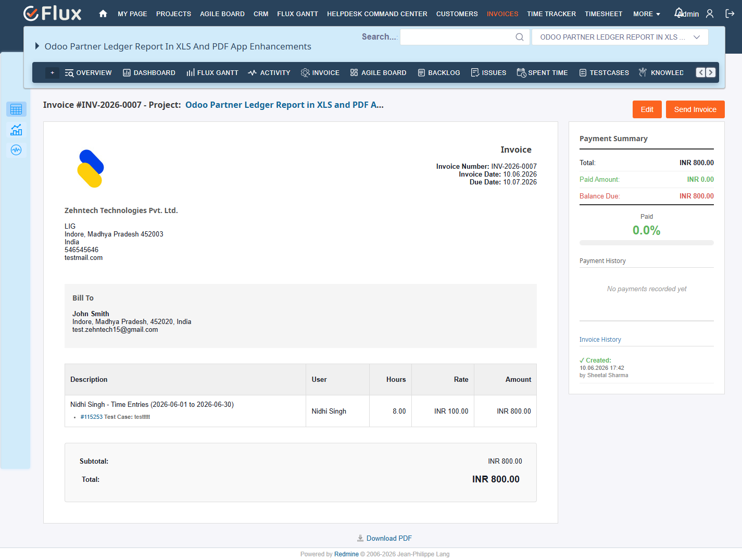Click the Send Invoice button
The width and height of the screenshot is (742, 560).
695,109
